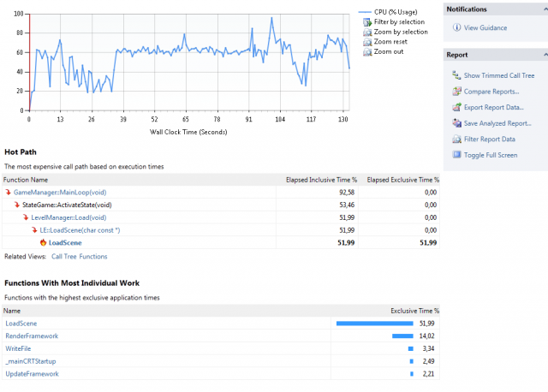The image size is (548, 392).
Task: Open GameManager::MainLoop(void) in hot path
Action: tap(59, 193)
